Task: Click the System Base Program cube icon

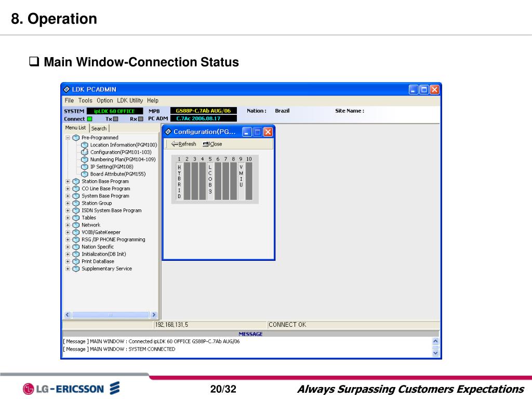Action: click(x=76, y=196)
